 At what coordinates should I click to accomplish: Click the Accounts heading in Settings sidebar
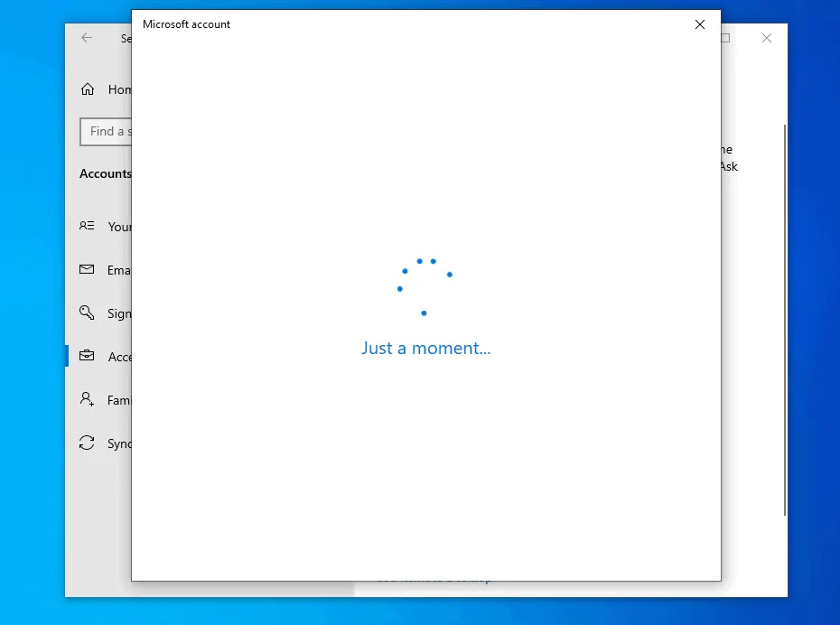pos(106,173)
